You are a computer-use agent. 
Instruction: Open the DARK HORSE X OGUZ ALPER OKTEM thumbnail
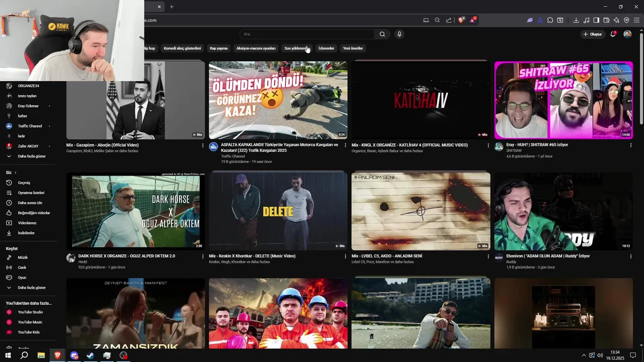(x=135, y=211)
